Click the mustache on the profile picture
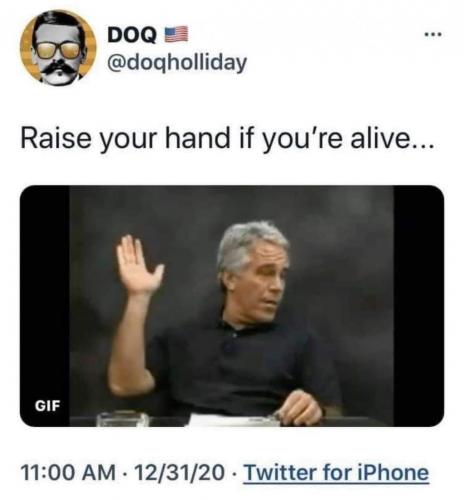The height and width of the screenshot is (500, 464). [58, 68]
